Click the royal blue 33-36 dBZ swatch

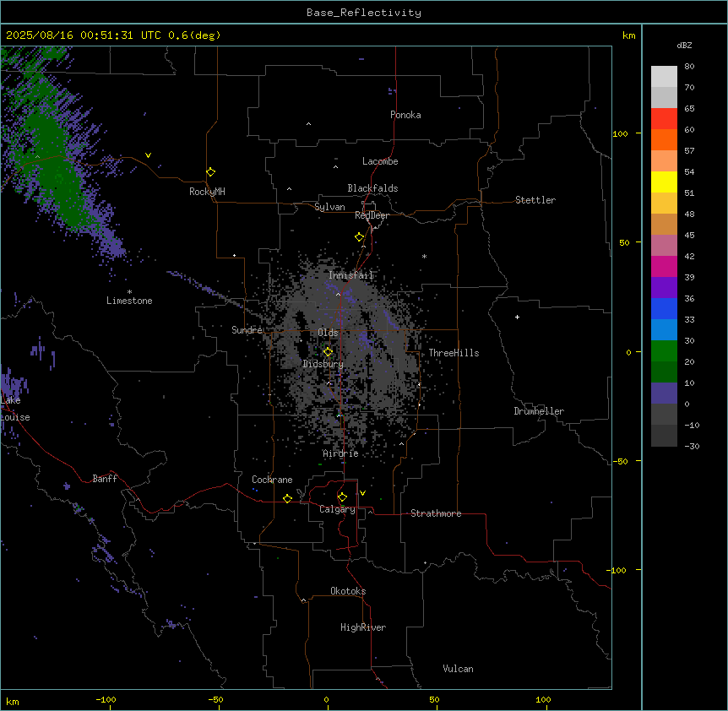pyautogui.click(x=664, y=308)
